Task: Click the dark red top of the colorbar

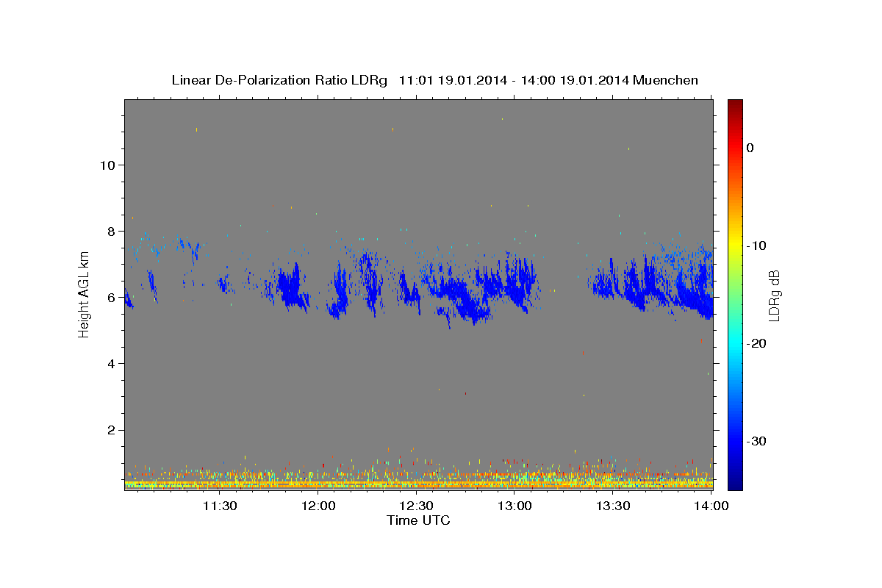Action: click(734, 107)
